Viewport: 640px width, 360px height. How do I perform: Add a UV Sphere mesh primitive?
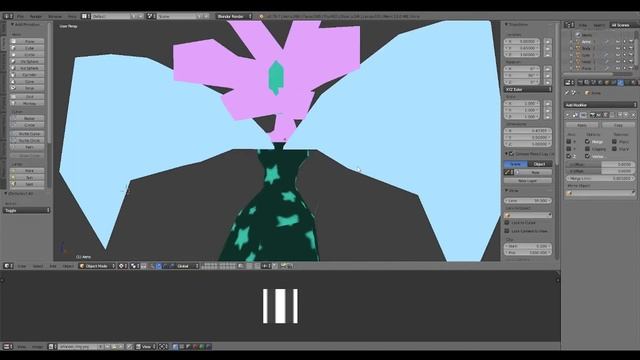27,62
